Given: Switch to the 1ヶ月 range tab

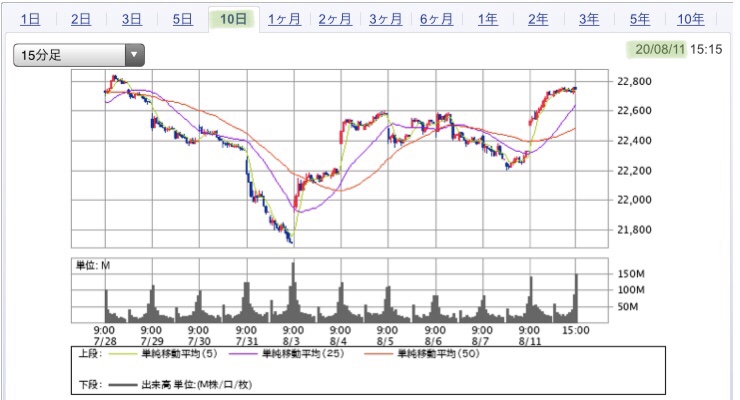Looking at the screenshot, I should [x=285, y=19].
